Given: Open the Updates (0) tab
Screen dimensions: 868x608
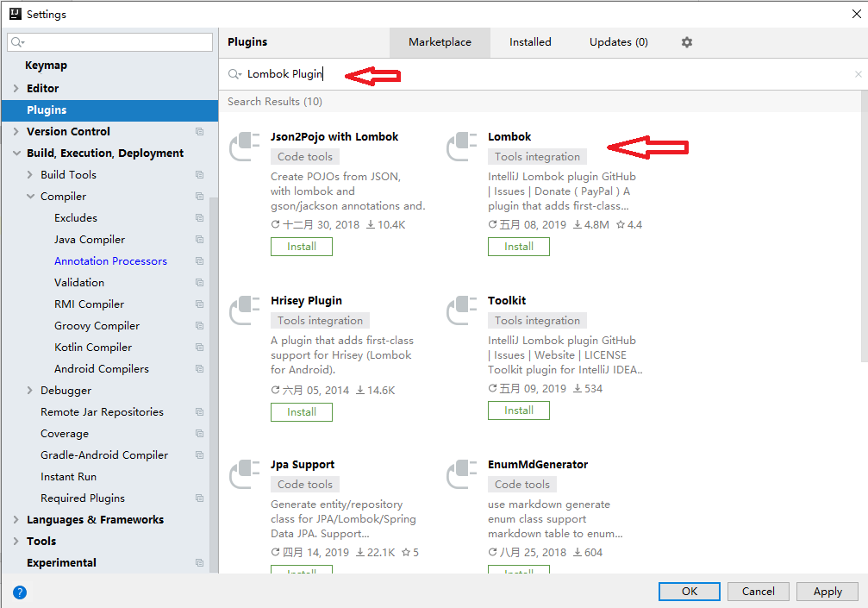Looking at the screenshot, I should pyautogui.click(x=618, y=42).
